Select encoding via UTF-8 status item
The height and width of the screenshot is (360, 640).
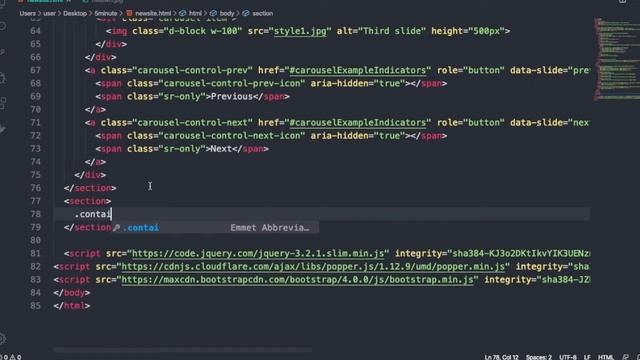[x=568, y=357]
